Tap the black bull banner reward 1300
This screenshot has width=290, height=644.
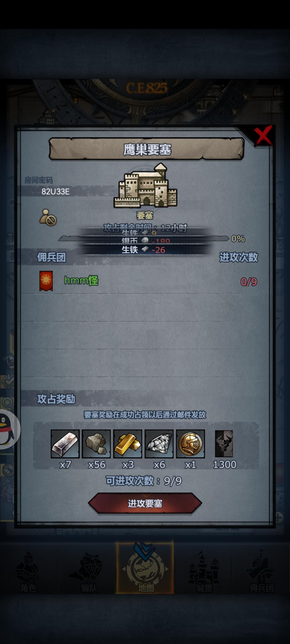tap(224, 444)
